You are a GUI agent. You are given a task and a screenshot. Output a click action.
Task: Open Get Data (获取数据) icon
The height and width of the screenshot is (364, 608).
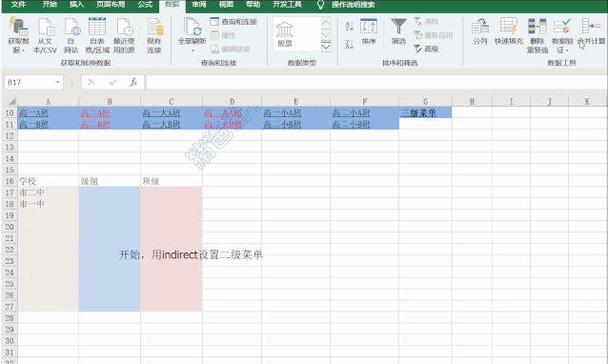[18, 27]
